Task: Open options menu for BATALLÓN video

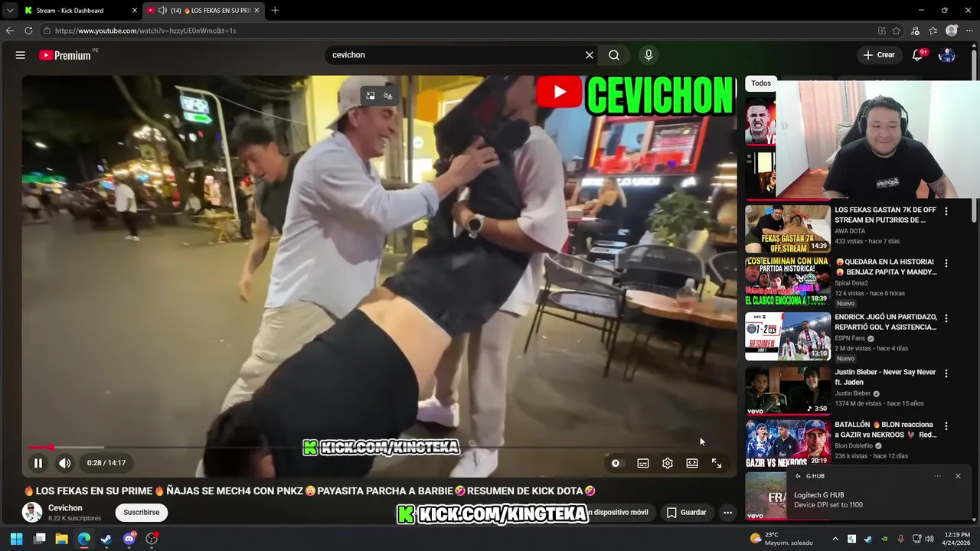Action: coord(946,425)
